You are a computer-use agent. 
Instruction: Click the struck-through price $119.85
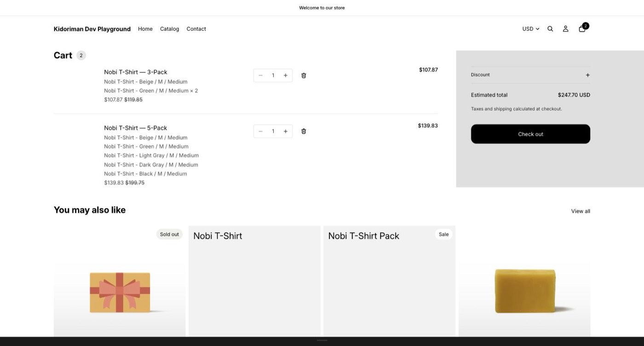coord(133,99)
